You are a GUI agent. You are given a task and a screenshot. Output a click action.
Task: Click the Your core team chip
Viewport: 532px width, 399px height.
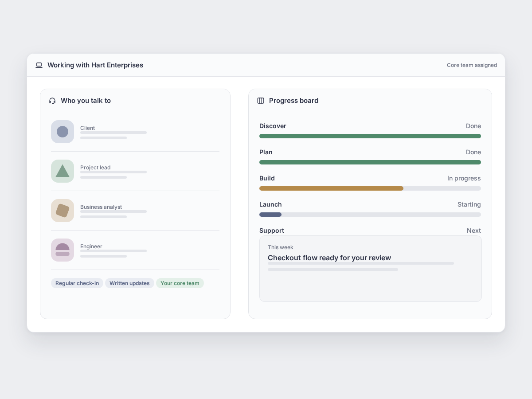pyautogui.click(x=180, y=283)
